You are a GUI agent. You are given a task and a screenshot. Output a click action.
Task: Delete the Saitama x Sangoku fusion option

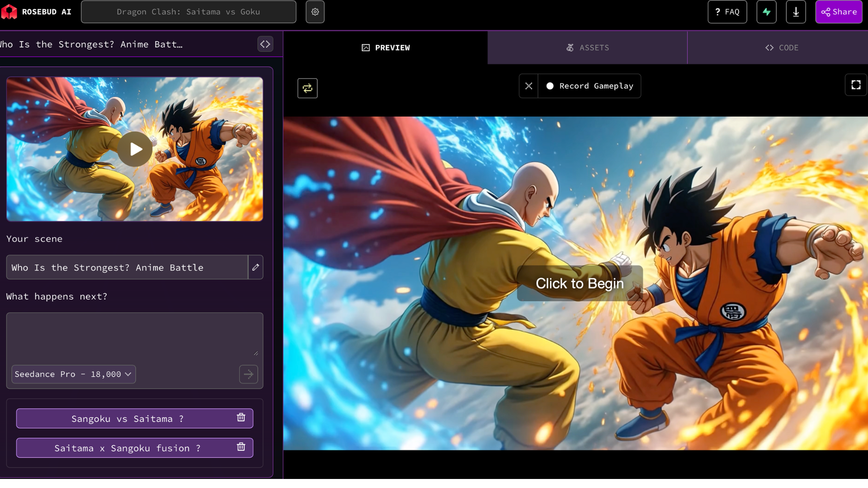point(241,447)
